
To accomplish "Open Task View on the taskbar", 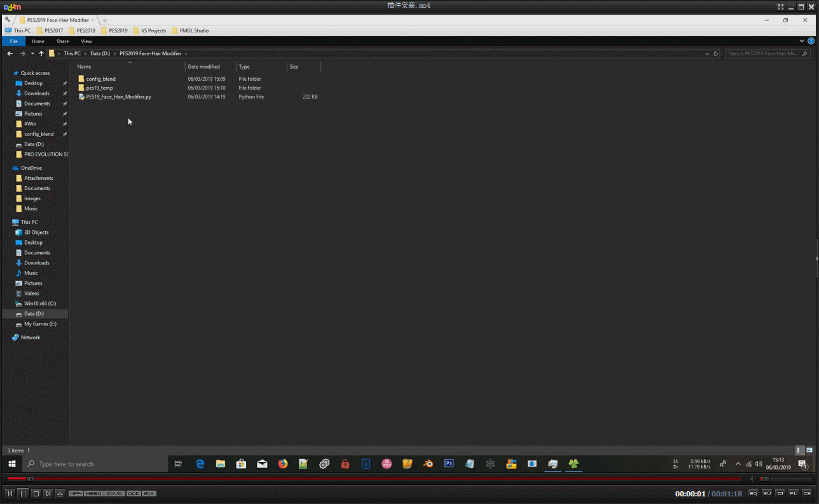I will (x=178, y=464).
